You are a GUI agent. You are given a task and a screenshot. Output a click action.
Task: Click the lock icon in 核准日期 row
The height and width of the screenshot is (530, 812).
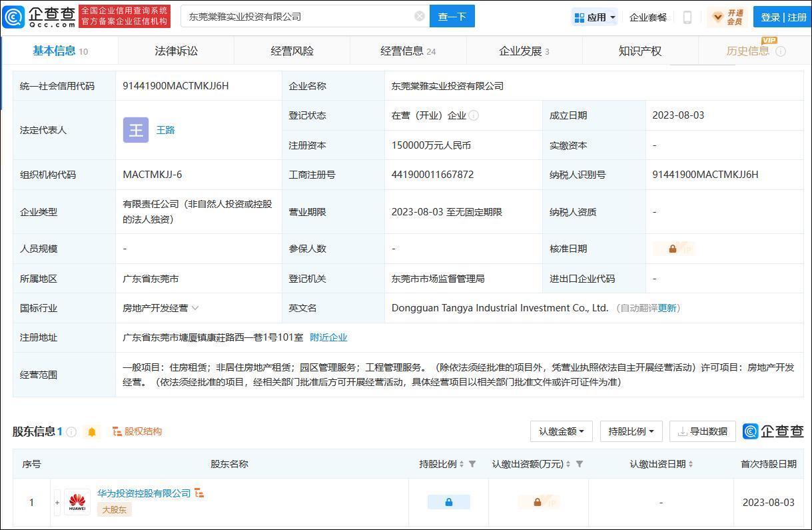click(x=673, y=249)
